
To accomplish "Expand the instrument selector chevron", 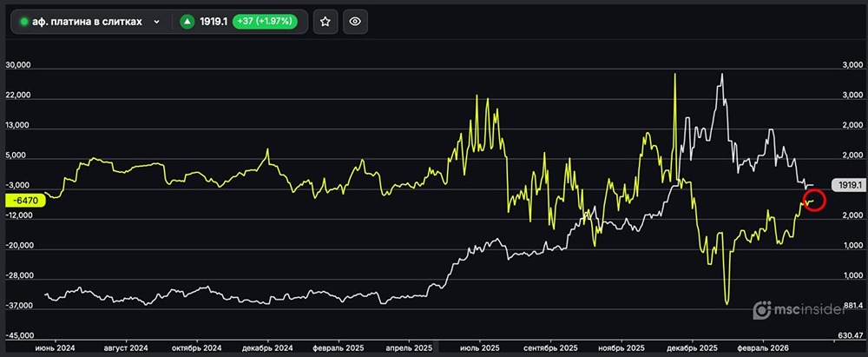I will (156, 22).
